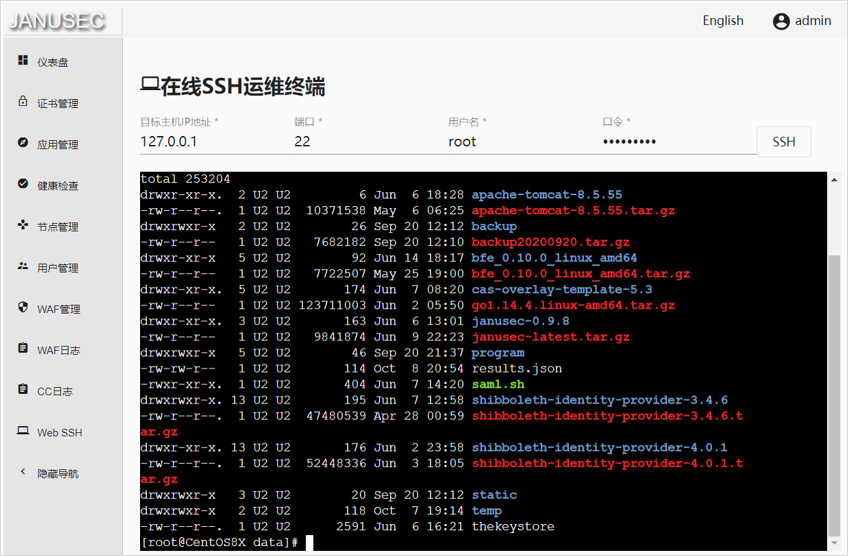This screenshot has width=848, height=556.
Task: Click the admin account avatar icon
Action: tap(781, 21)
